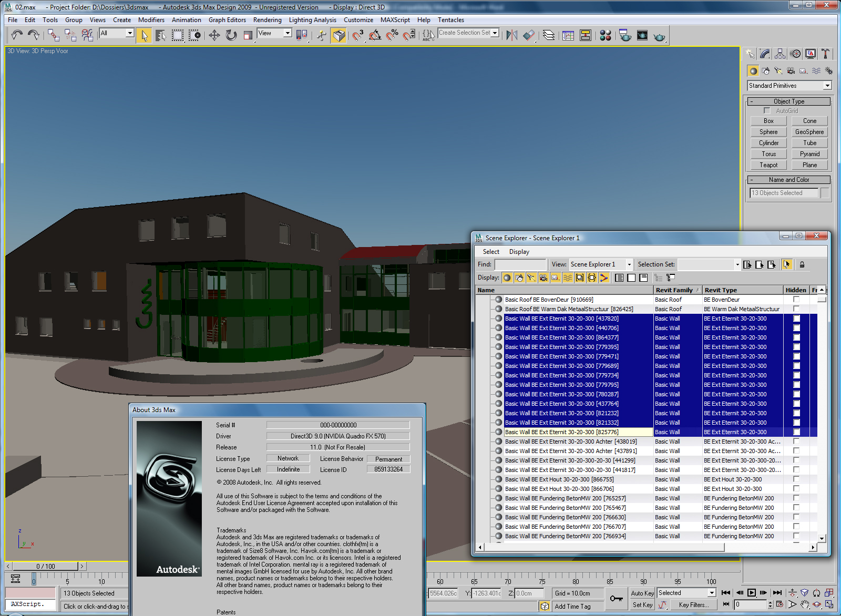
Task: Tick Hidden checkbox for Fundering wall [766934]
Action: tap(796, 536)
